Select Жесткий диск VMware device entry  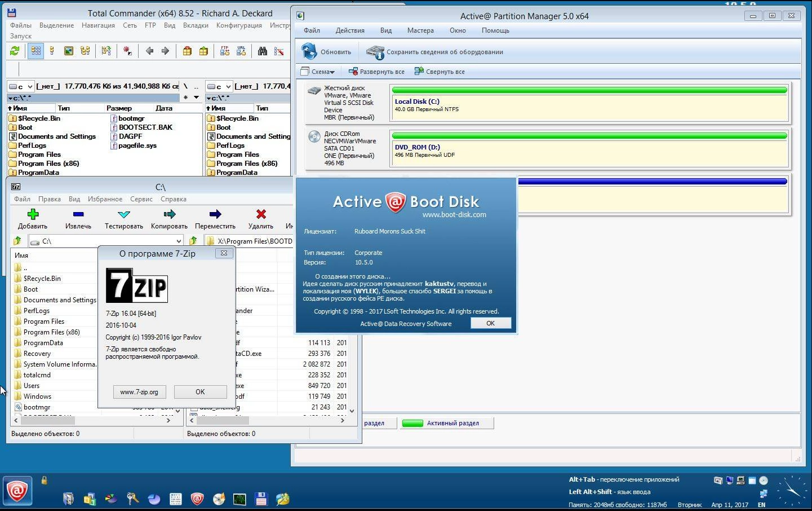coord(347,102)
